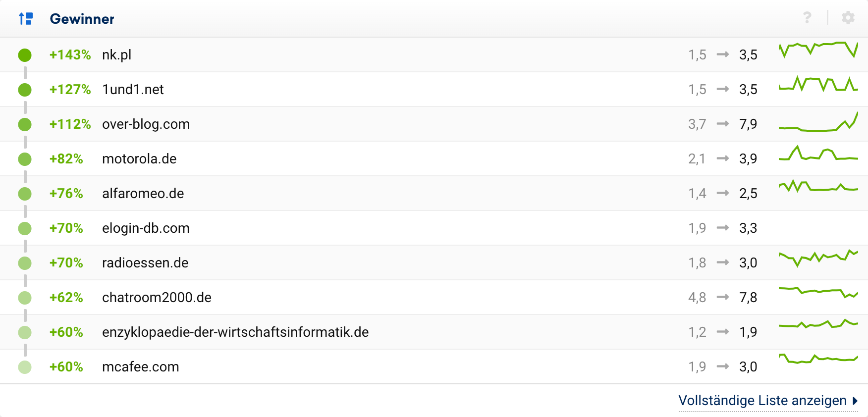This screenshot has width=868, height=417.
Task: Open the nk.pl domain entry
Action: click(x=116, y=54)
